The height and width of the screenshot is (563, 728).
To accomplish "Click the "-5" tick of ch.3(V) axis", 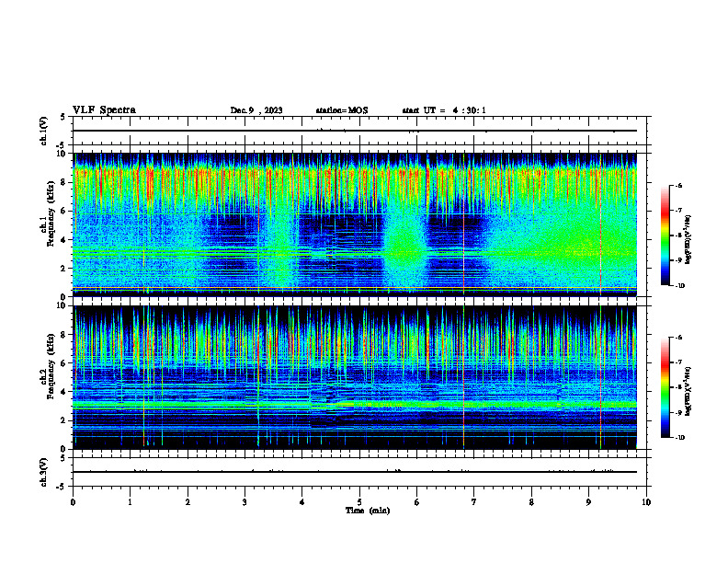I will pyautogui.click(x=62, y=487).
